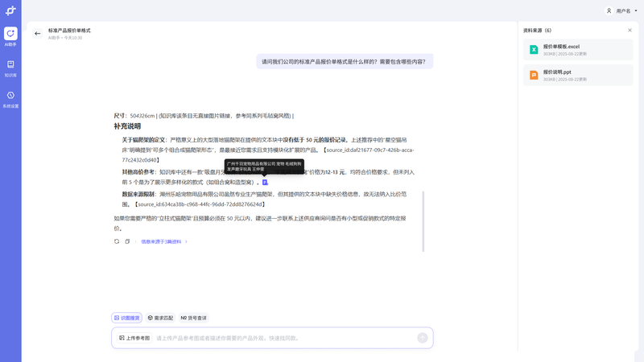Screen dimensions: 644x362
Task: Click the chat title 标准产品报价单格式
Action: tap(69, 31)
